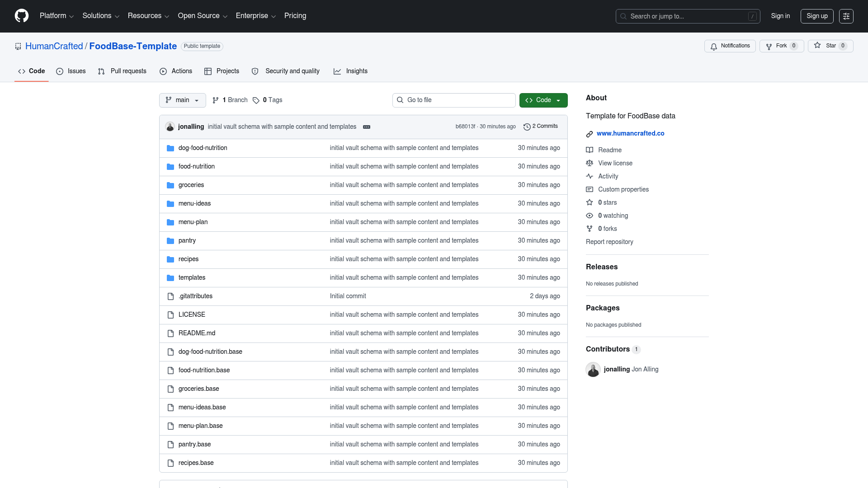This screenshot has width=868, height=488.
Task: Click Report repository link
Action: 609,242
